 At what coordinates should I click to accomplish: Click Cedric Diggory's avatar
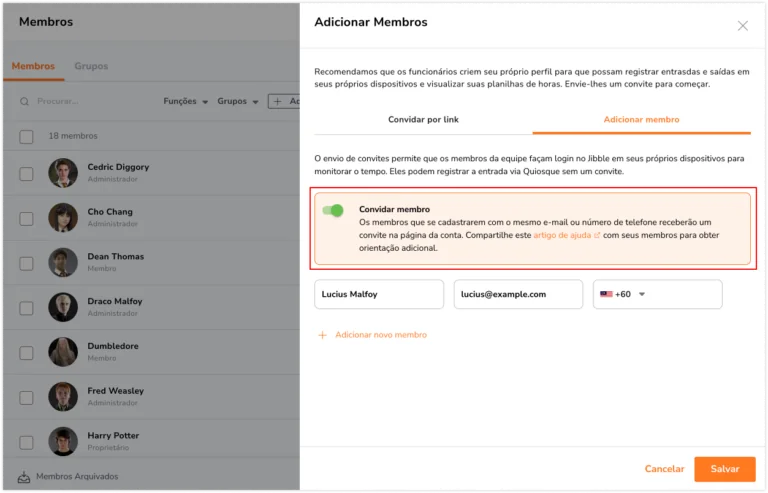pyautogui.click(x=63, y=173)
